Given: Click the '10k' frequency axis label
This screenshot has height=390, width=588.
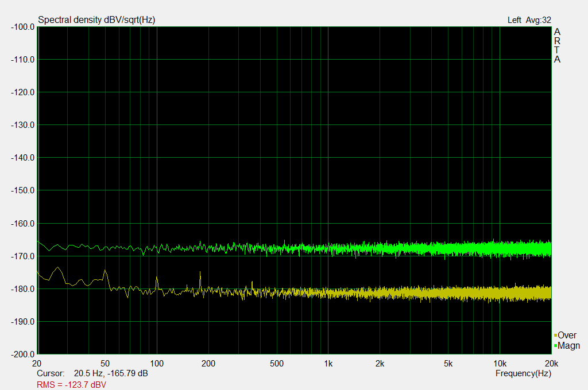Looking at the screenshot, I should click(500, 364).
